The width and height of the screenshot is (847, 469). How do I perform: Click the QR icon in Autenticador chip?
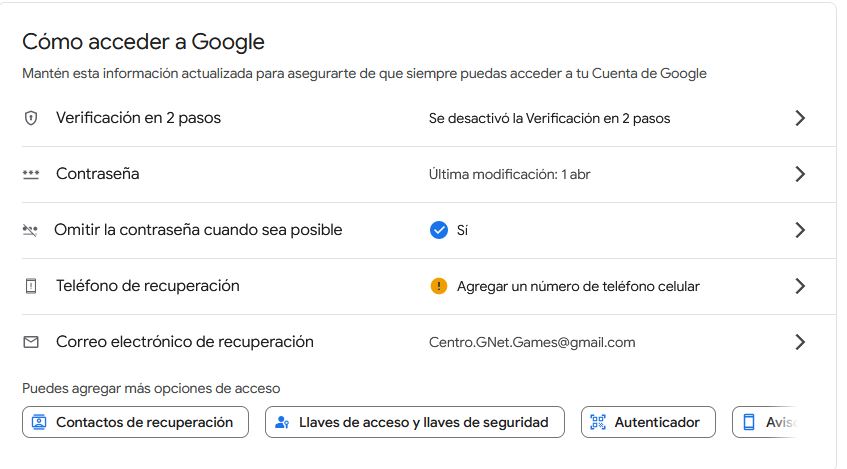click(x=598, y=422)
